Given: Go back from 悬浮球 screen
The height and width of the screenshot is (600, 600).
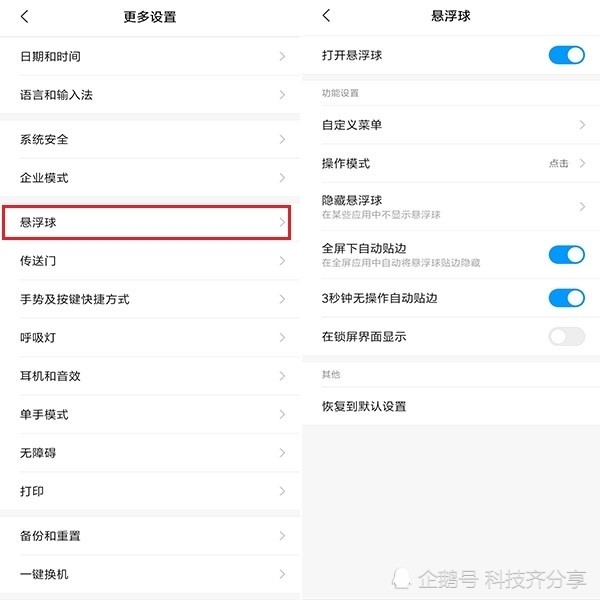Looking at the screenshot, I should click(x=326, y=15).
